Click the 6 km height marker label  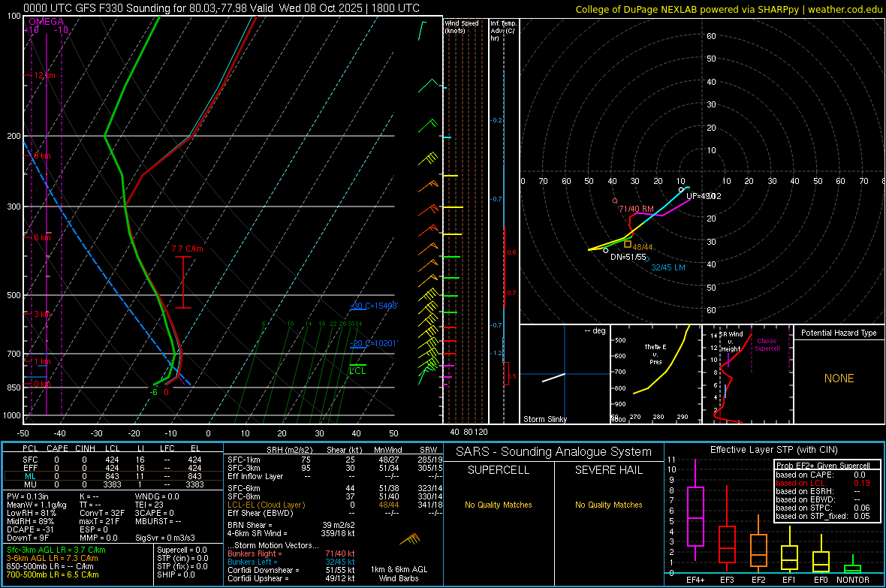(x=42, y=237)
